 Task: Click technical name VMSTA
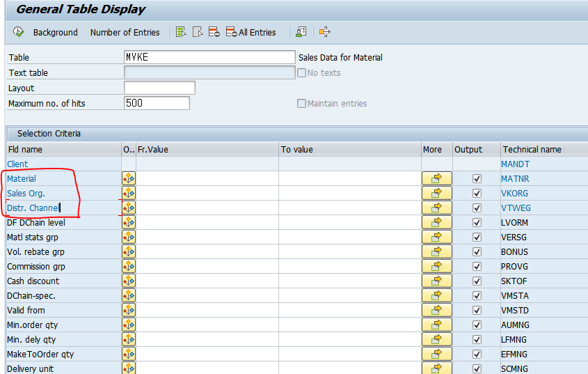515,296
